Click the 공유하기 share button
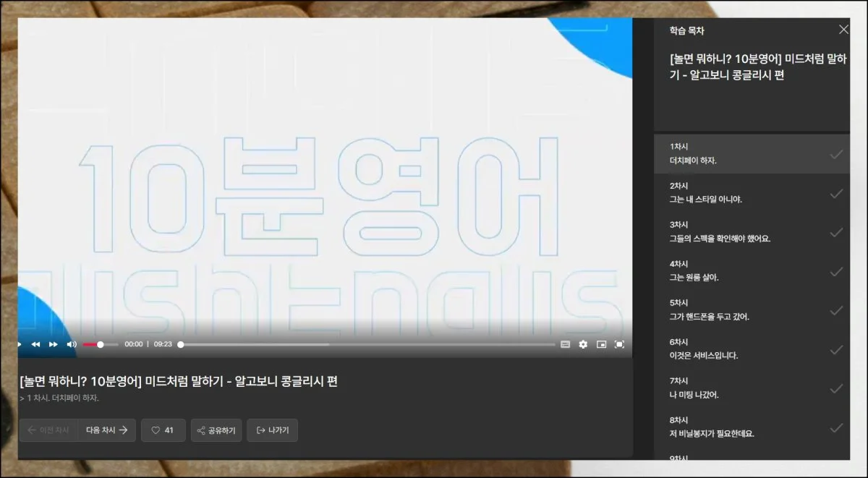 coord(216,430)
